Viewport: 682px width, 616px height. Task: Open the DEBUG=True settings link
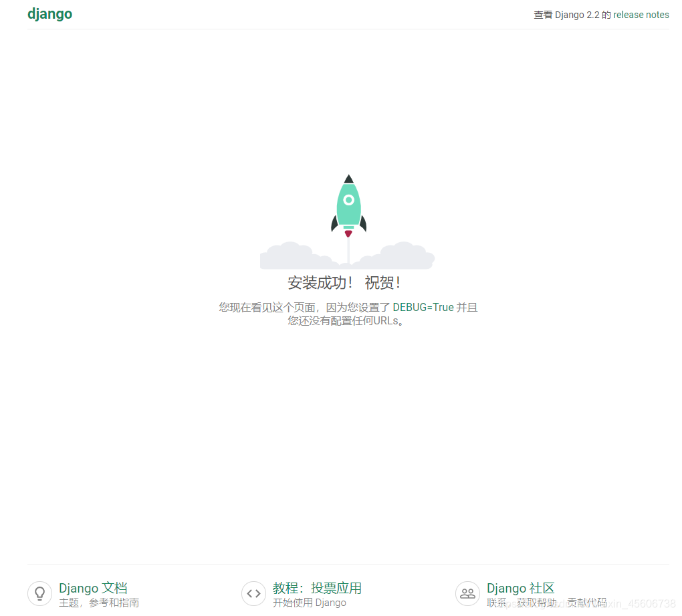click(x=423, y=307)
